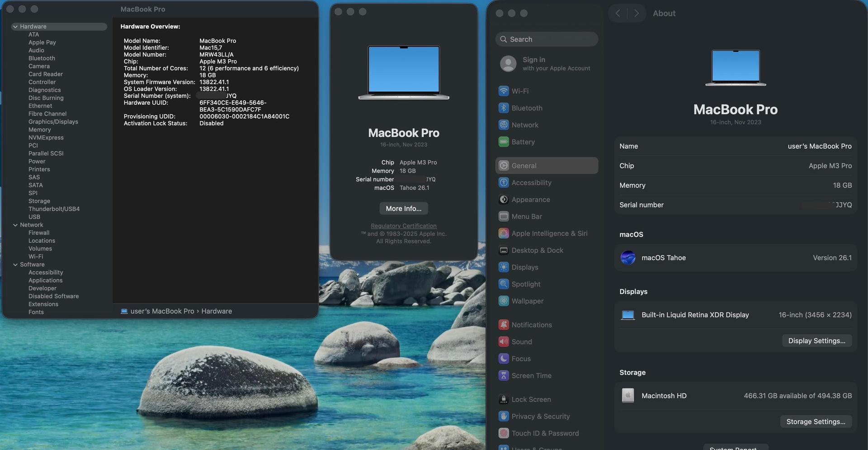Click the Bluetooth icon in Settings sidebar
Viewport: 868px width, 450px height.
coord(503,108)
